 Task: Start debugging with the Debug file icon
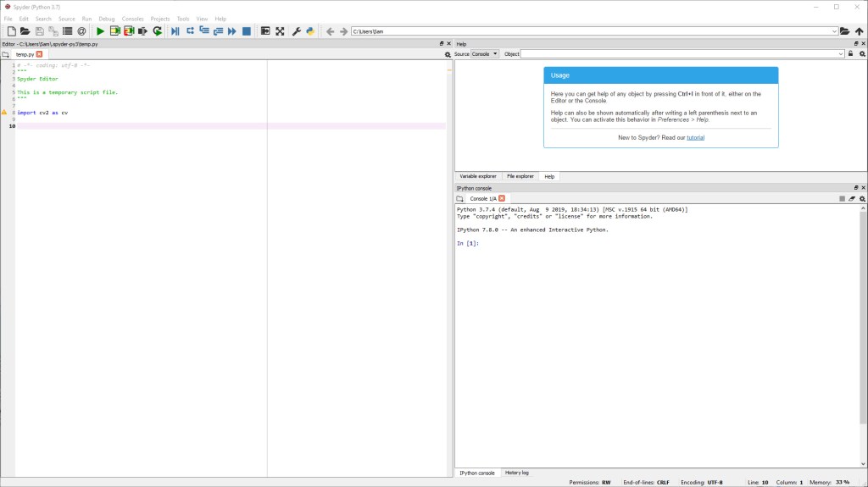(175, 31)
